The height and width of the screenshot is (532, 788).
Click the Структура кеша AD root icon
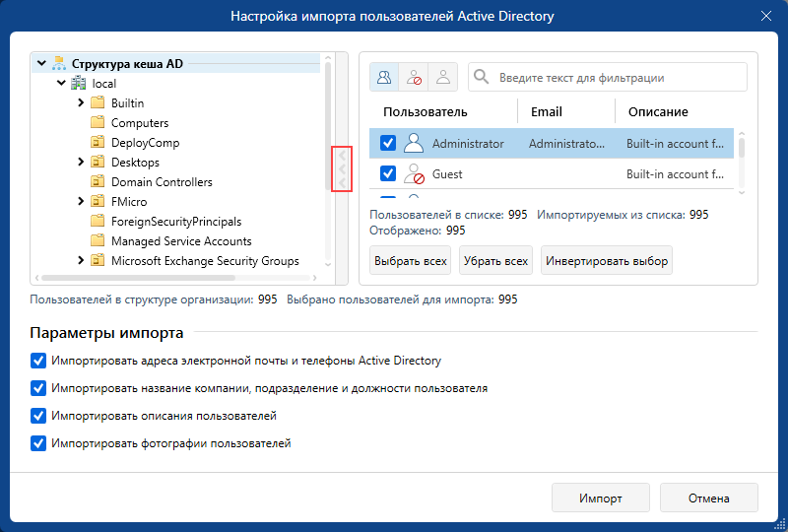pyautogui.click(x=59, y=63)
